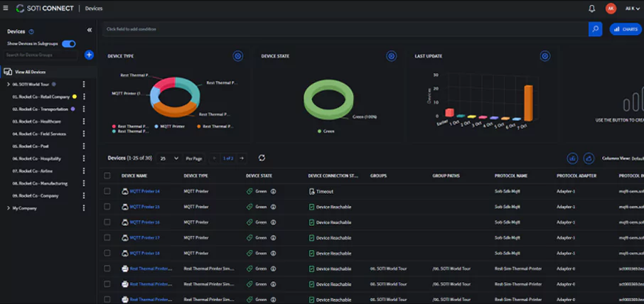
Task: Open options for 04. Rocket Co - Field Services
Action: (84, 134)
